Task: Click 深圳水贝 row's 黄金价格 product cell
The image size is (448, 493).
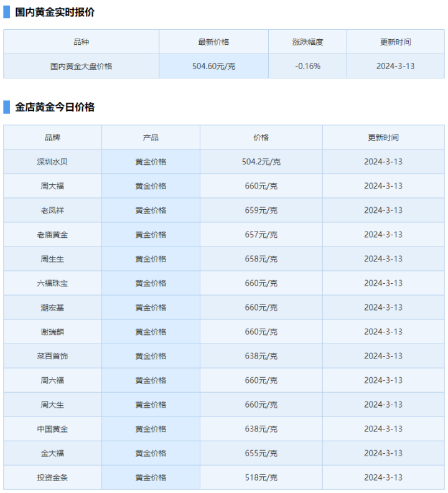Action: [x=151, y=162]
